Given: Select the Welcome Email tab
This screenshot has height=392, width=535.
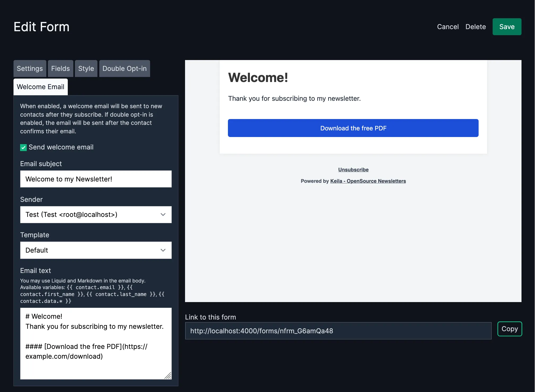Looking at the screenshot, I should [x=40, y=86].
